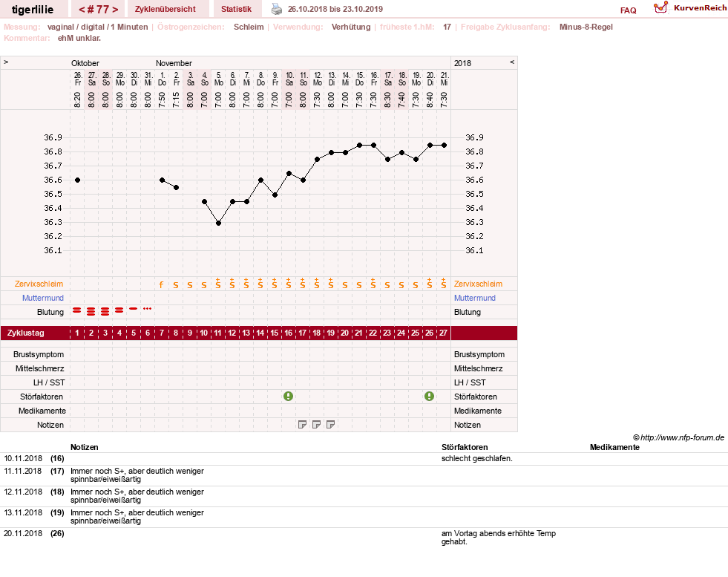Click note row dated 12.11.2018
The image size is (728, 577).
[x=364, y=496]
